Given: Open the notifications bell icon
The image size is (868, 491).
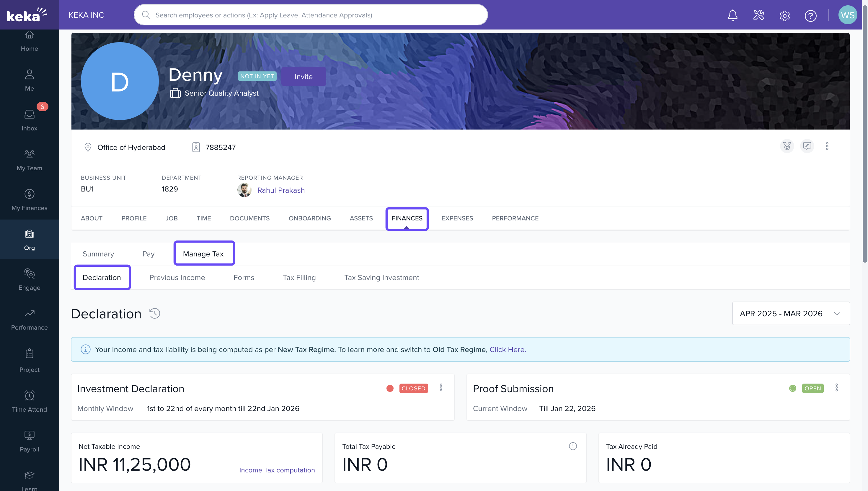Looking at the screenshot, I should [x=732, y=15].
